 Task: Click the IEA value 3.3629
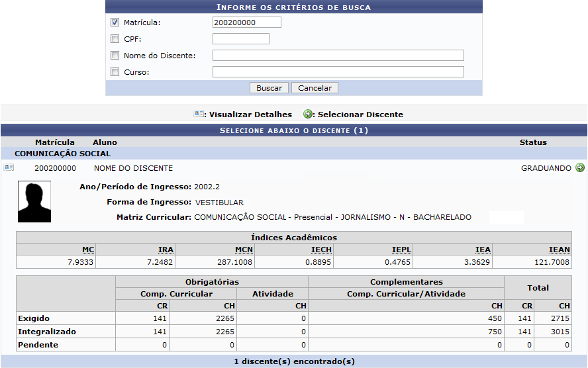point(477,262)
